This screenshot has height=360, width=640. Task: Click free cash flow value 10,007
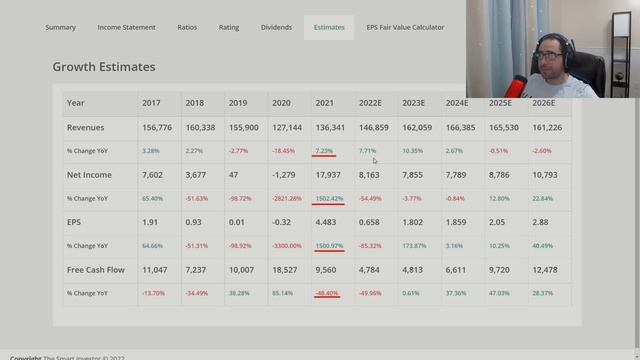(x=241, y=270)
